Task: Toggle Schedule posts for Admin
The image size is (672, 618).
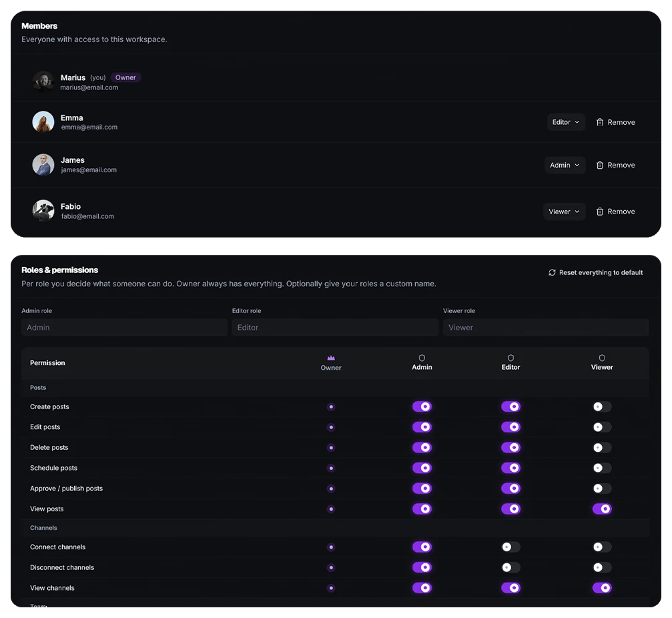Action: (x=422, y=468)
